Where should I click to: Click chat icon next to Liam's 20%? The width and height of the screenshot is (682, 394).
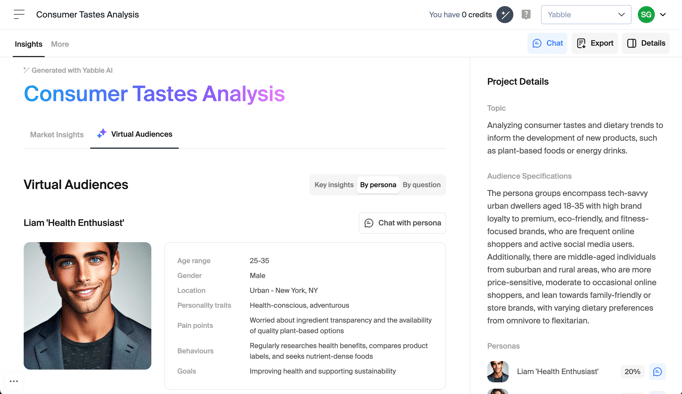(x=657, y=371)
